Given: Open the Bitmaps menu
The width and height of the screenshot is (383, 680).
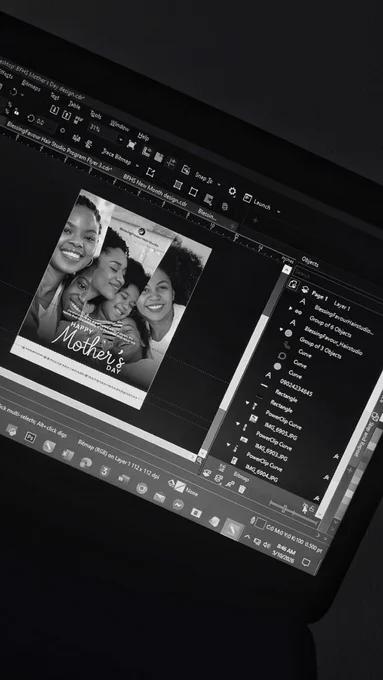Looking at the screenshot, I should click(31, 85).
